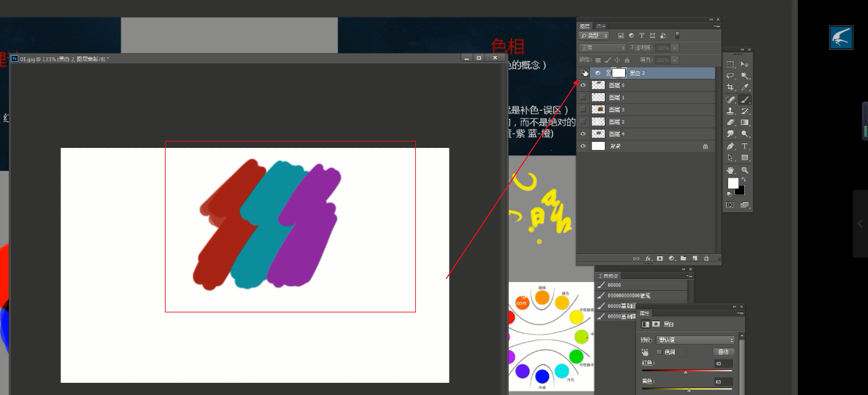
Task: Select the Pen tool
Action: tap(730, 146)
